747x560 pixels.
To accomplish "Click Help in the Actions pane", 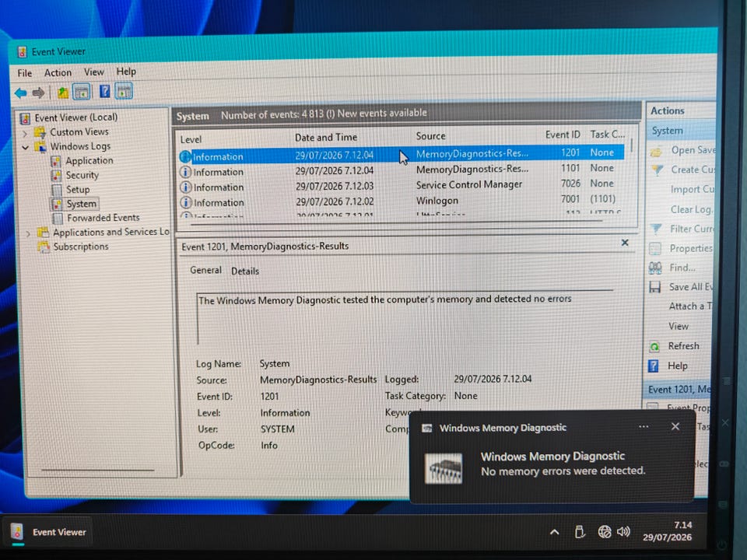I will coord(668,366).
